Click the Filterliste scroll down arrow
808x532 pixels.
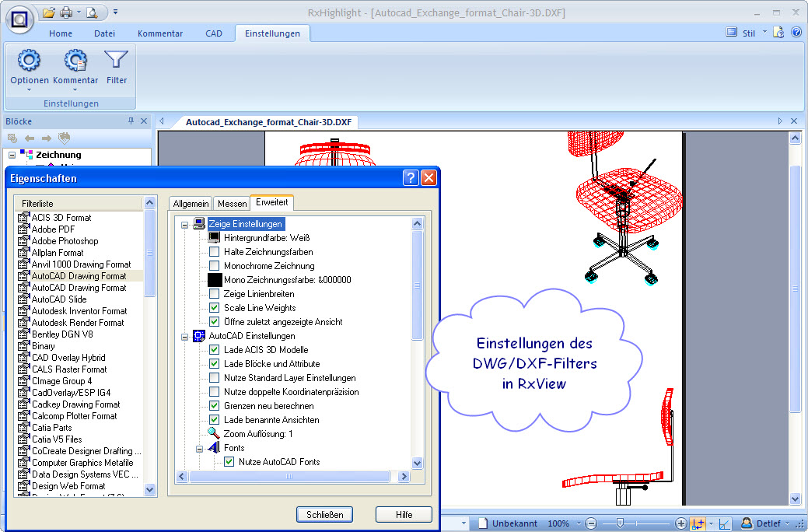[149, 489]
